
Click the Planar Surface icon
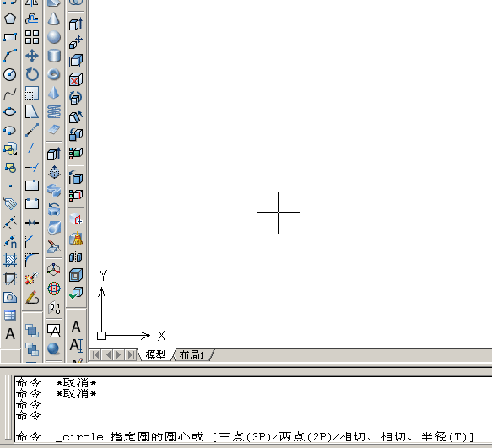[x=54, y=130]
